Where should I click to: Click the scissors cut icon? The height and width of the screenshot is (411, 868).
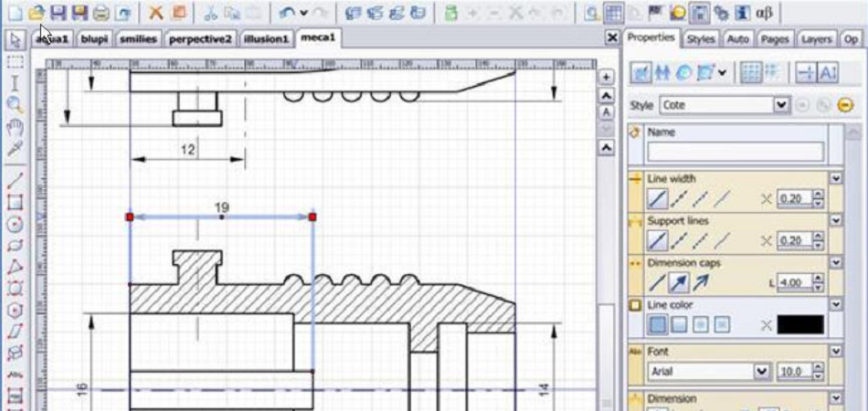[x=209, y=13]
